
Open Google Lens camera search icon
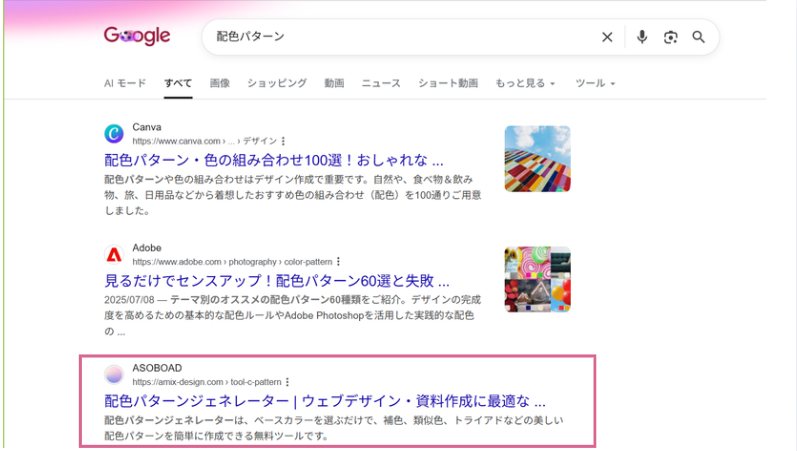pos(670,37)
